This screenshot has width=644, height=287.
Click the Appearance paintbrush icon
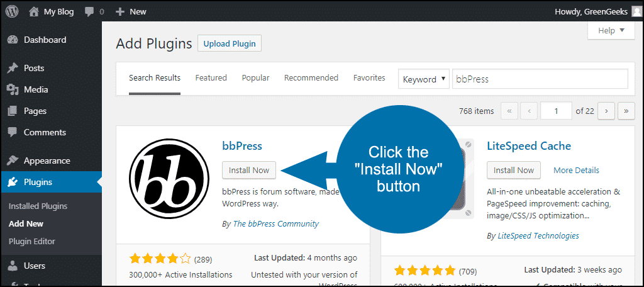(x=13, y=160)
